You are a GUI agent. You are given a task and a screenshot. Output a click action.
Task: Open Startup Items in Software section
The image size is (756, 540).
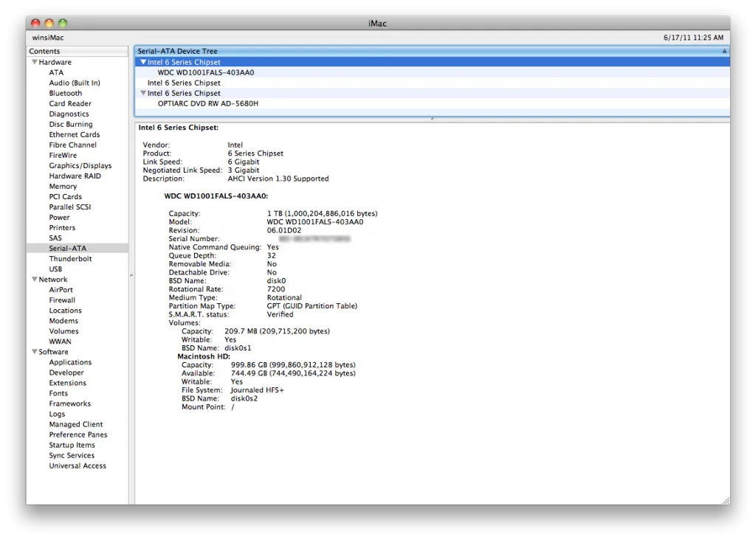72,445
